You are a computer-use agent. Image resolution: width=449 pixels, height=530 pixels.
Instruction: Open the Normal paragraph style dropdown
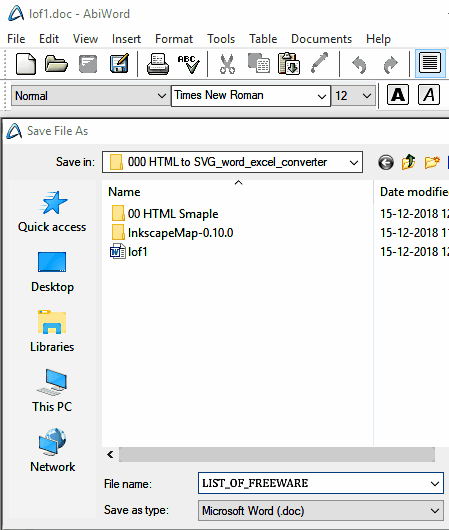point(91,96)
